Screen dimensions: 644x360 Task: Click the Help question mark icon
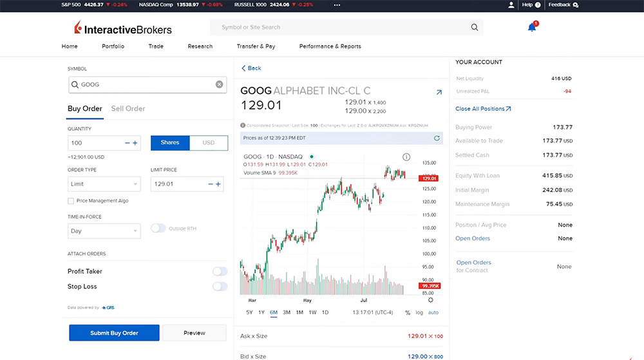pyautogui.click(x=538, y=5)
